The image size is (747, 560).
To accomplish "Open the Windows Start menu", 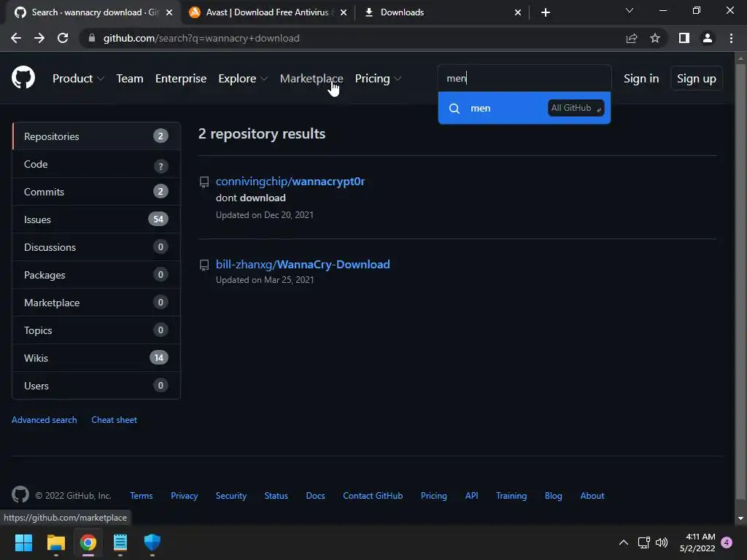I will pyautogui.click(x=23, y=542).
